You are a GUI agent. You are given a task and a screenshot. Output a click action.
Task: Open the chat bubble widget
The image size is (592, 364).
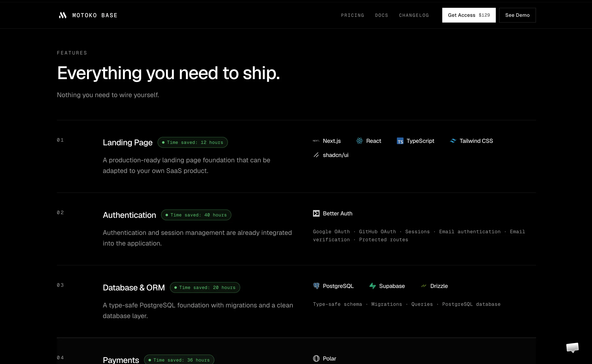[x=572, y=348]
